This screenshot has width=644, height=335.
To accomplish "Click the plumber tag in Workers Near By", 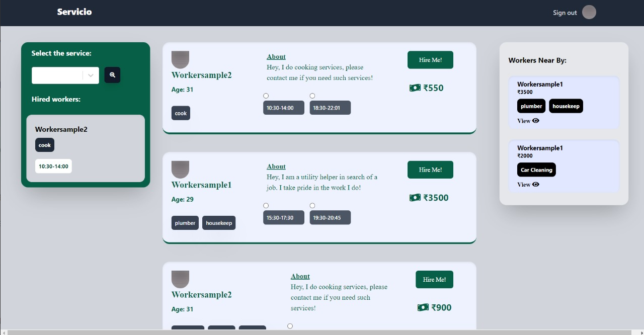I will [x=531, y=106].
